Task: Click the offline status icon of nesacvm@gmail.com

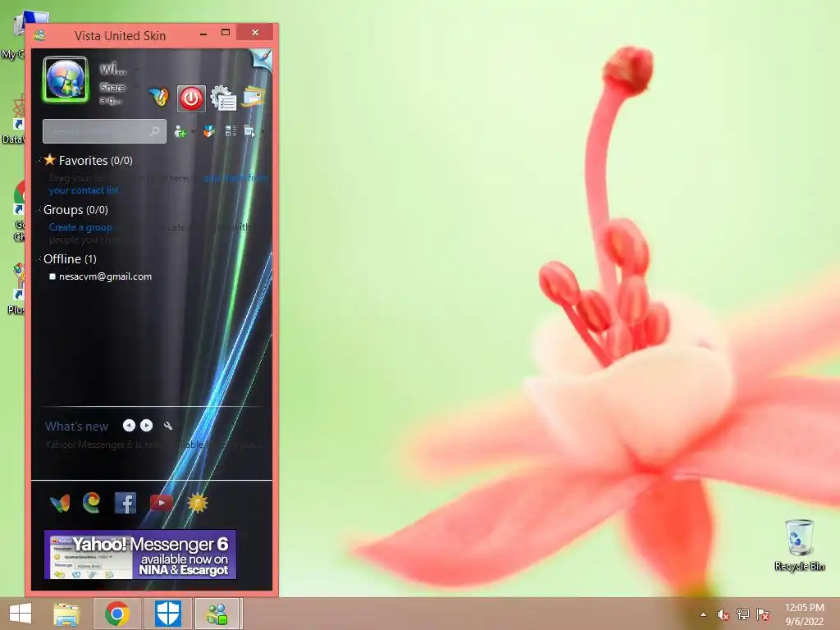Action: point(52,276)
